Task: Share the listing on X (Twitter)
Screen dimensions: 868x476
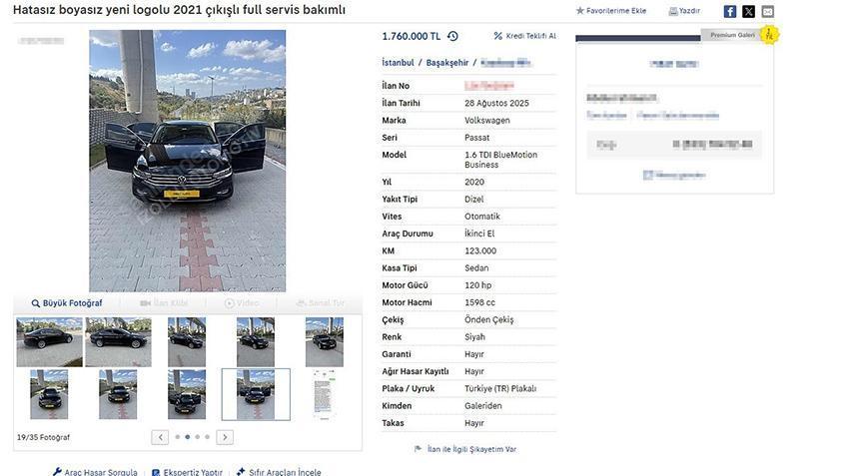Action: click(749, 11)
